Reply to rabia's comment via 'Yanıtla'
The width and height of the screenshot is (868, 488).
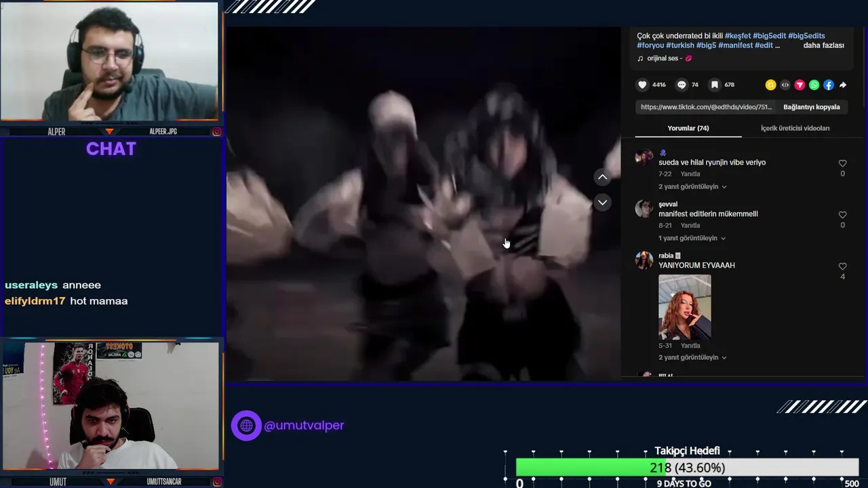pyautogui.click(x=690, y=346)
